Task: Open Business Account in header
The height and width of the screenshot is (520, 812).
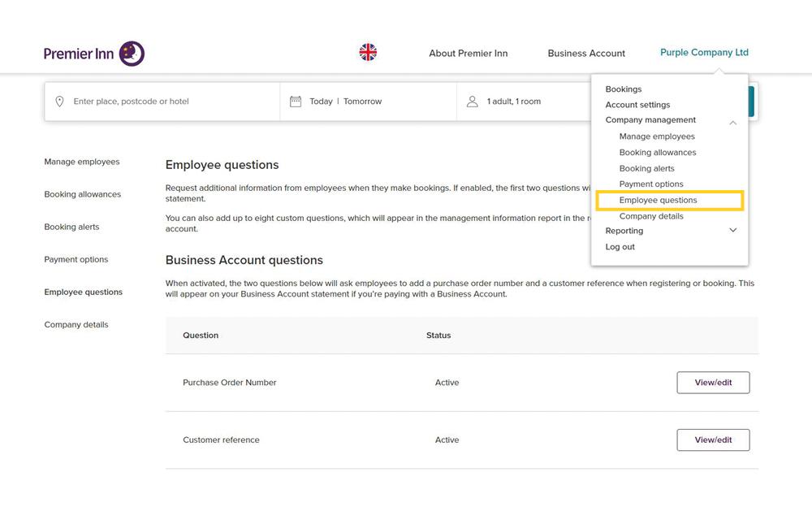Action: (x=586, y=54)
